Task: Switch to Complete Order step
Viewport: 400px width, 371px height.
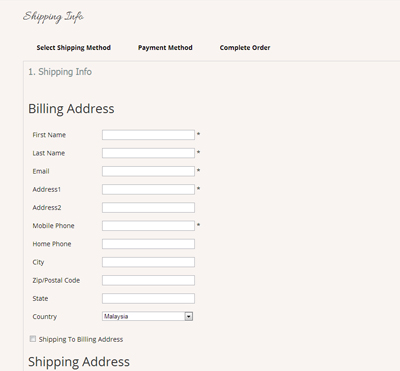Action: [245, 48]
